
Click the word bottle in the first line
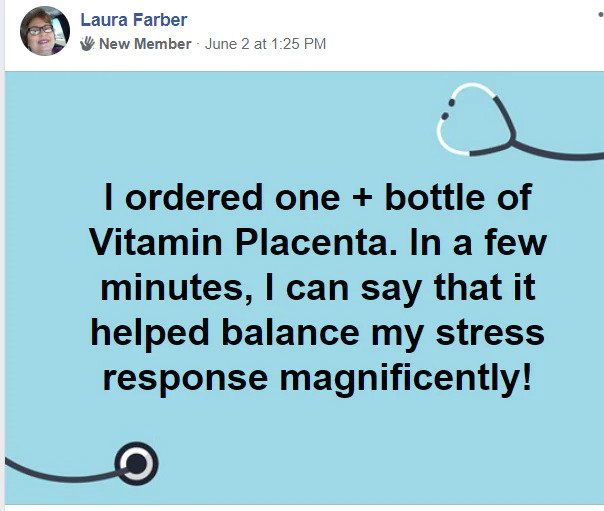click(430, 196)
